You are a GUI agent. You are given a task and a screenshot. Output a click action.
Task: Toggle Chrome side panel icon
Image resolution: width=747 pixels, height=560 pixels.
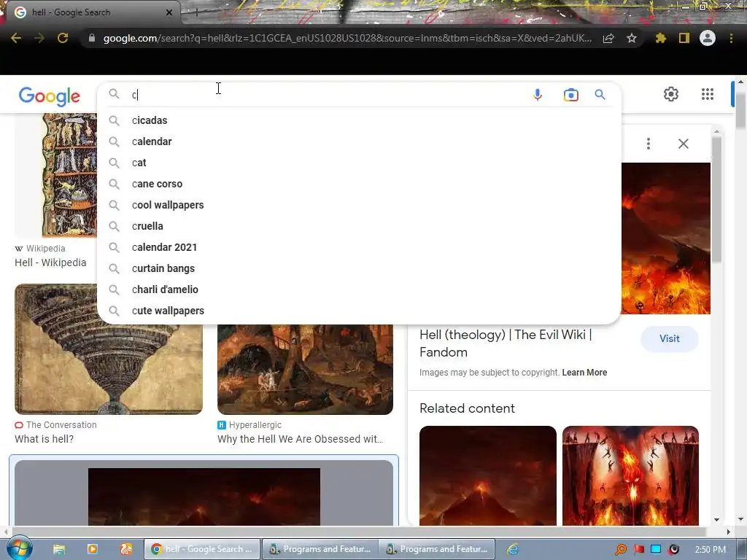coord(684,38)
